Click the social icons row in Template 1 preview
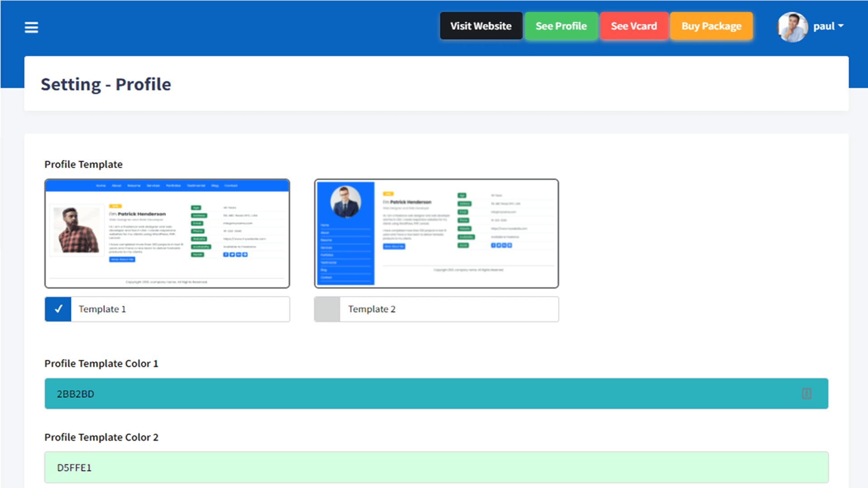 point(235,254)
